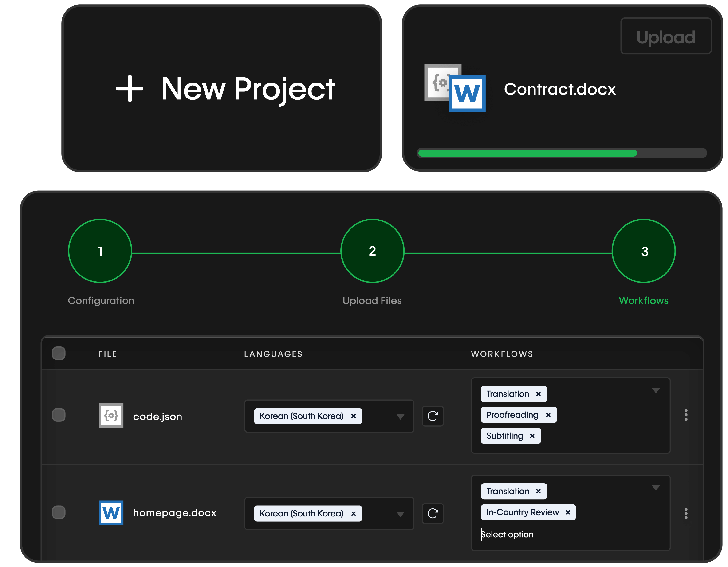Remove Proofreading workflow tag
Image resolution: width=728 pixels, height=567 pixels.
point(548,415)
